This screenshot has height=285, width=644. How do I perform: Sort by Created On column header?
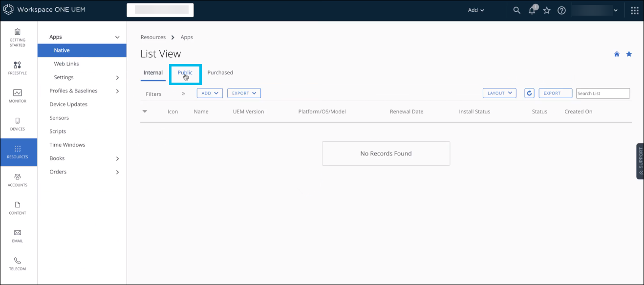(x=579, y=112)
